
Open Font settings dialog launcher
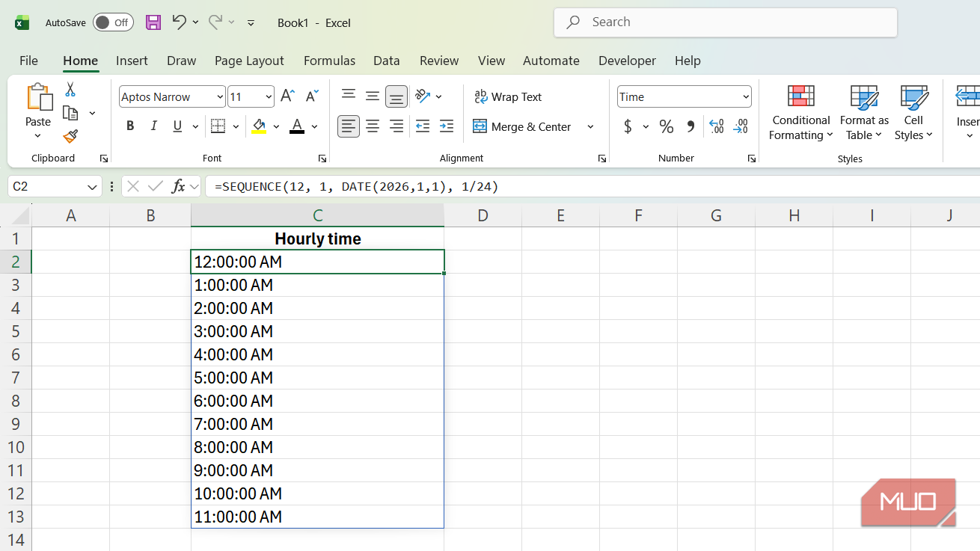click(x=322, y=158)
